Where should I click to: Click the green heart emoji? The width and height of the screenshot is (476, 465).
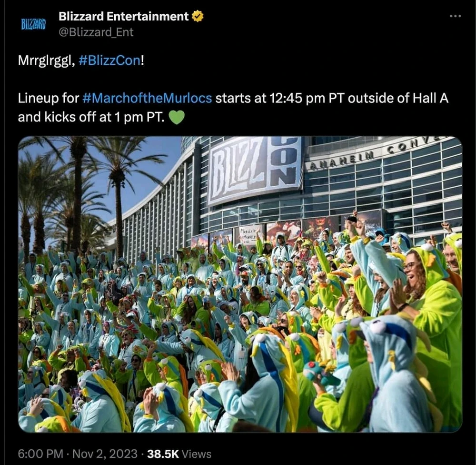click(177, 117)
